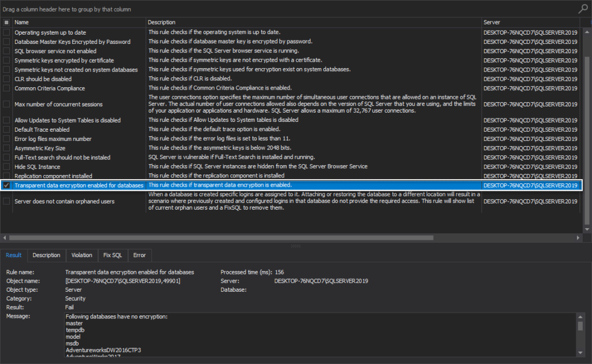This screenshot has width=592, height=364.
Task: Switch to the Error tab
Action: click(139, 255)
